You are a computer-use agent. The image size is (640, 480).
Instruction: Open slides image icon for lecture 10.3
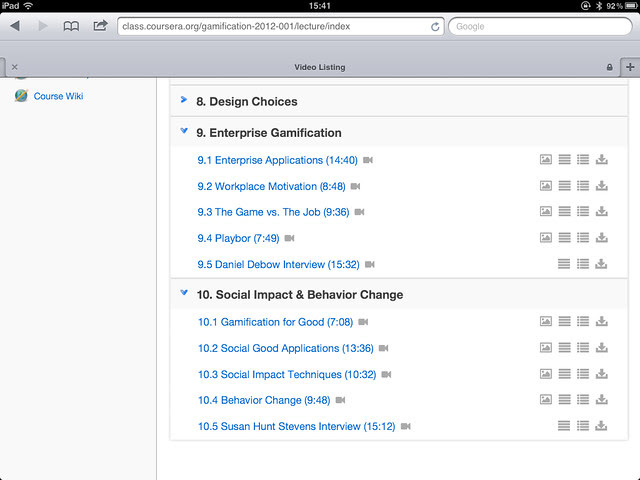(546, 374)
